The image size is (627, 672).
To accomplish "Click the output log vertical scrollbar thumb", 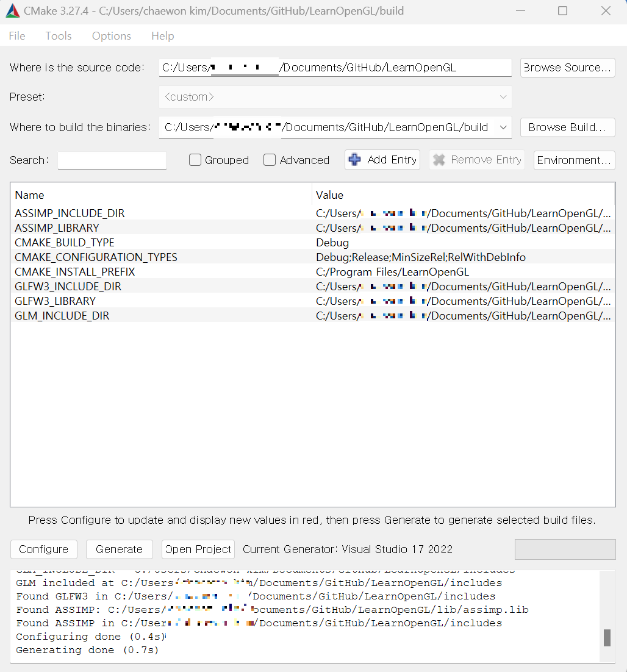I will coord(607,638).
